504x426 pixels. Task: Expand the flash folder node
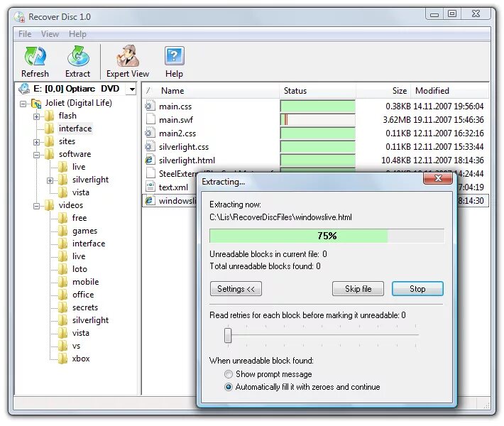tap(36, 116)
